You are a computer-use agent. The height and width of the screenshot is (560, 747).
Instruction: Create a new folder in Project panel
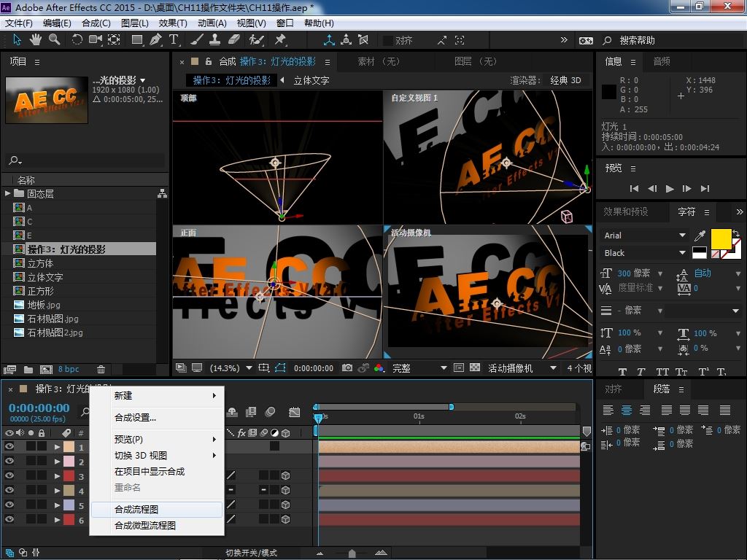point(28,369)
